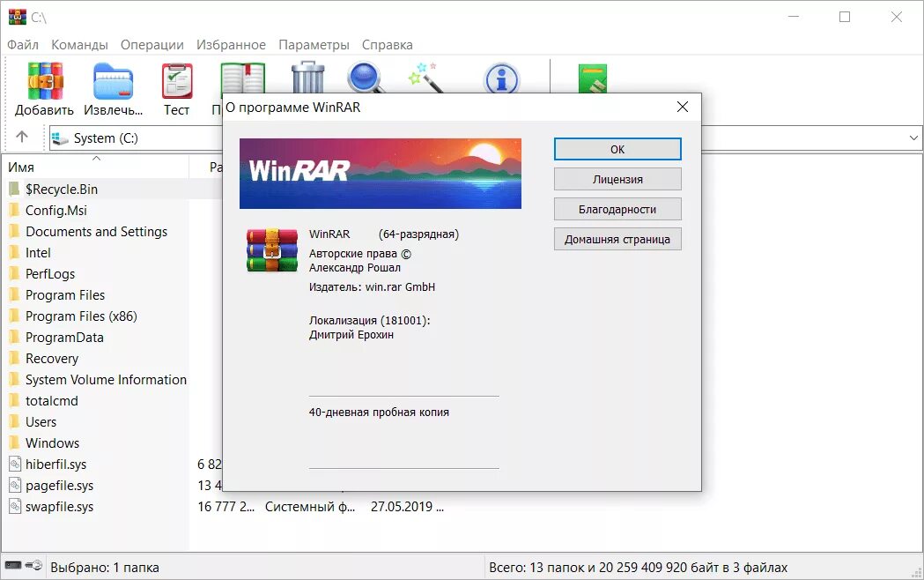Viewport: 924px width, 580px height.
Task: Confirm the About dialog with OK
Action: point(617,149)
